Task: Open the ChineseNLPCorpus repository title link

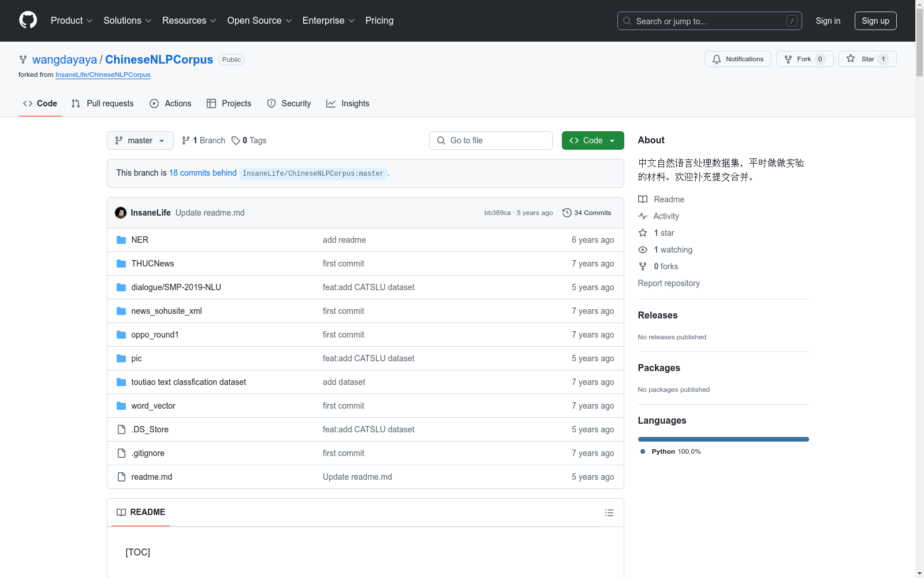Action: tap(159, 60)
